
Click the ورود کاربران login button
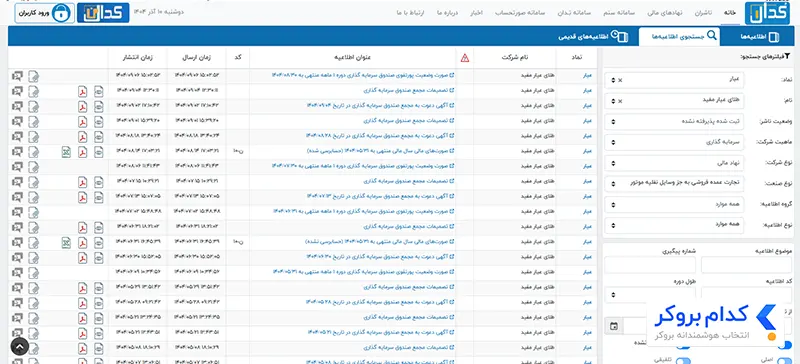(x=44, y=13)
